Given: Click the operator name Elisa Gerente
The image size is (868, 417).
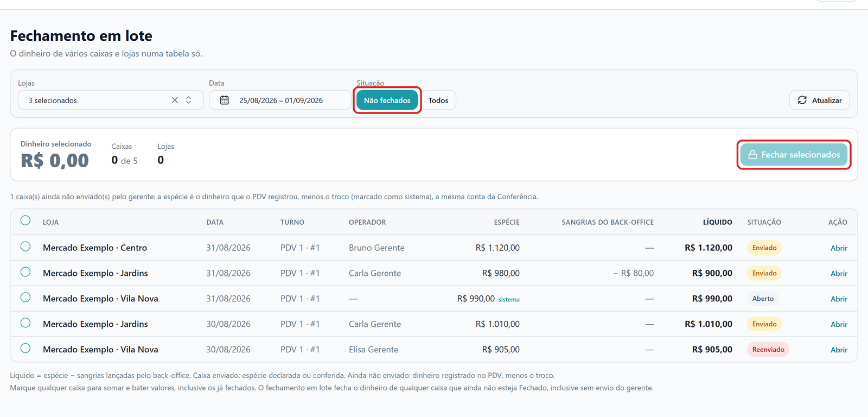Looking at the screenshot, I should [373, 350].
